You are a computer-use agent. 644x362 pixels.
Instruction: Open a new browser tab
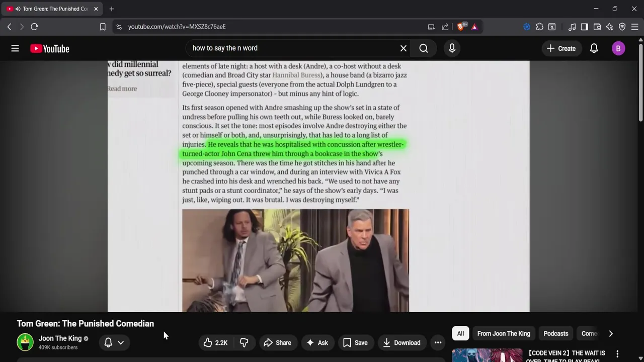pos(112,9)
